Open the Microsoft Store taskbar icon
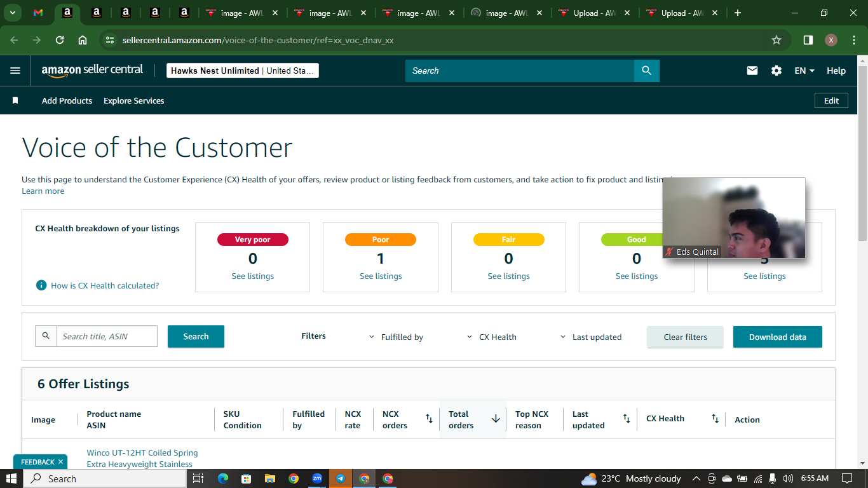The width and height of the screenshot is (868, 488). point(246,478)
